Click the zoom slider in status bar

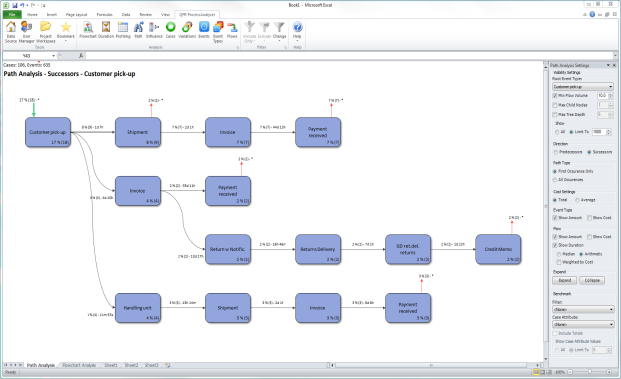pyautogui.click(x=590, y=372)
